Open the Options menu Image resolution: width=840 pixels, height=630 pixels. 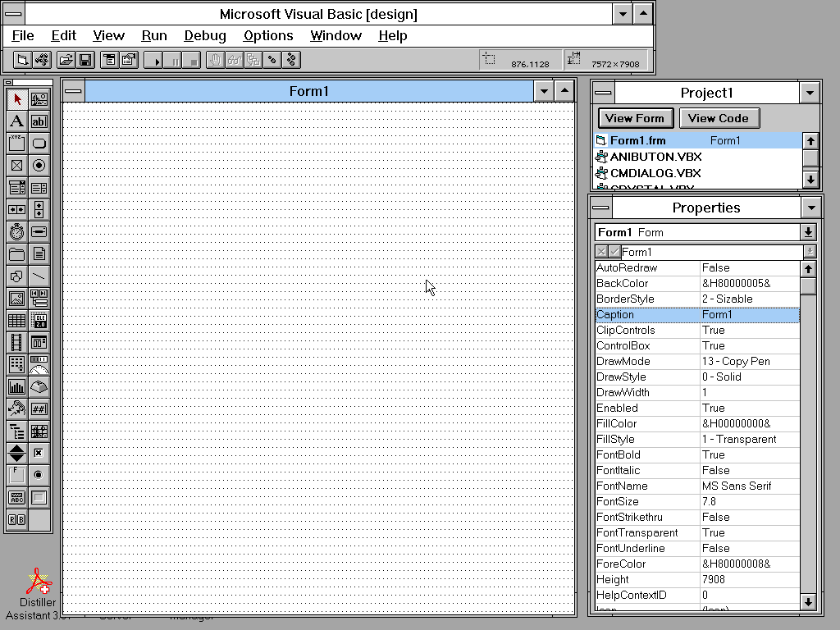[x=268, y=35]
